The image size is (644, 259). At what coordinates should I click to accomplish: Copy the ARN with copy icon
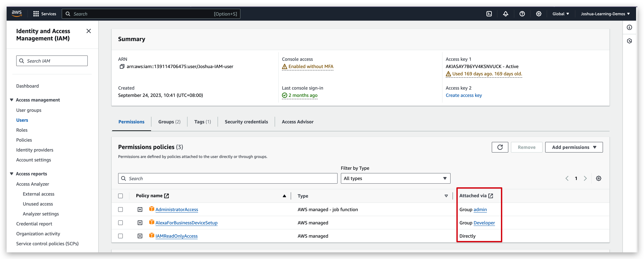tap(122, 67)
